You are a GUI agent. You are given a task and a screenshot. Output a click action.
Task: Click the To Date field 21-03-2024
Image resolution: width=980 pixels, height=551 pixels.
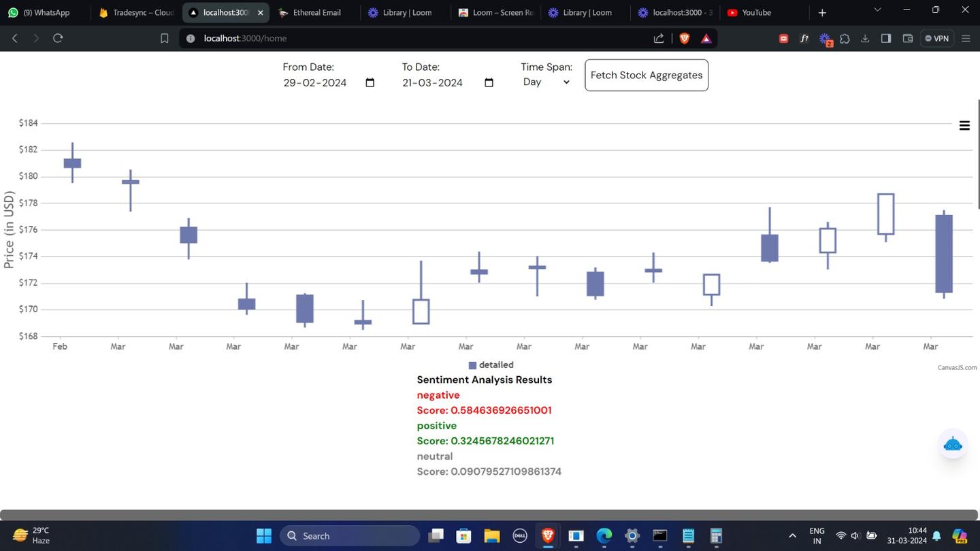(448, 83)
